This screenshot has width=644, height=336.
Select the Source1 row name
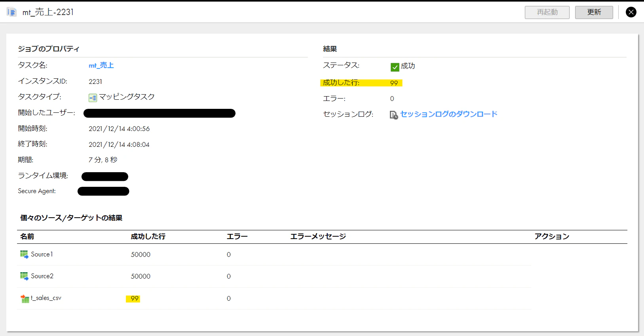[x=42, y=254]
